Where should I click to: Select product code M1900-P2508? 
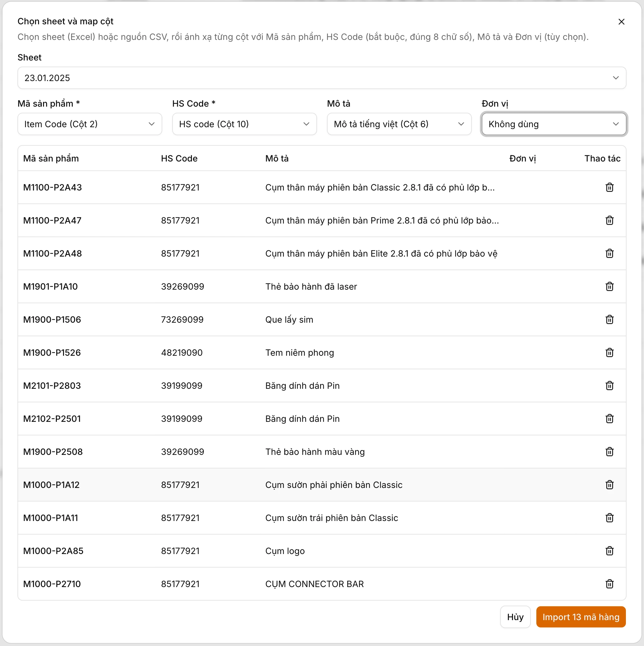53,452
